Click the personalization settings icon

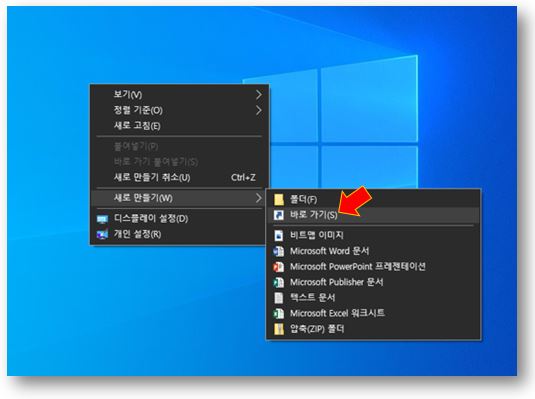(102, 234)
